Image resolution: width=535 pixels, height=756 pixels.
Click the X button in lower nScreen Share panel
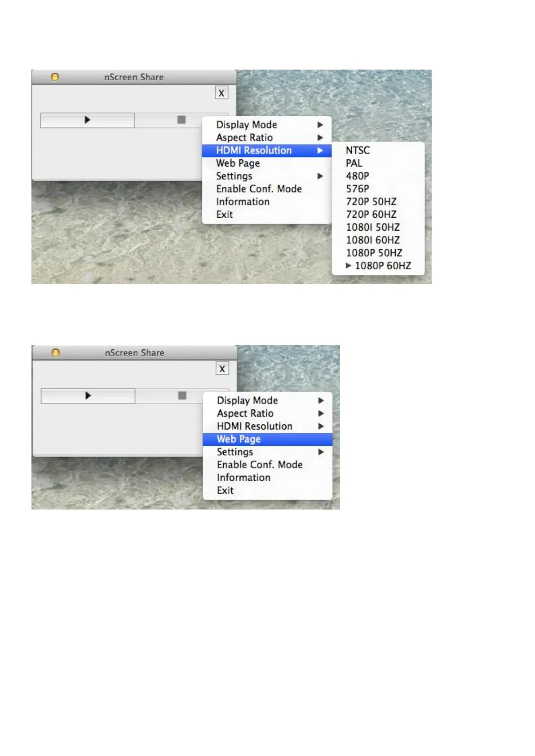tap(222, 369)
